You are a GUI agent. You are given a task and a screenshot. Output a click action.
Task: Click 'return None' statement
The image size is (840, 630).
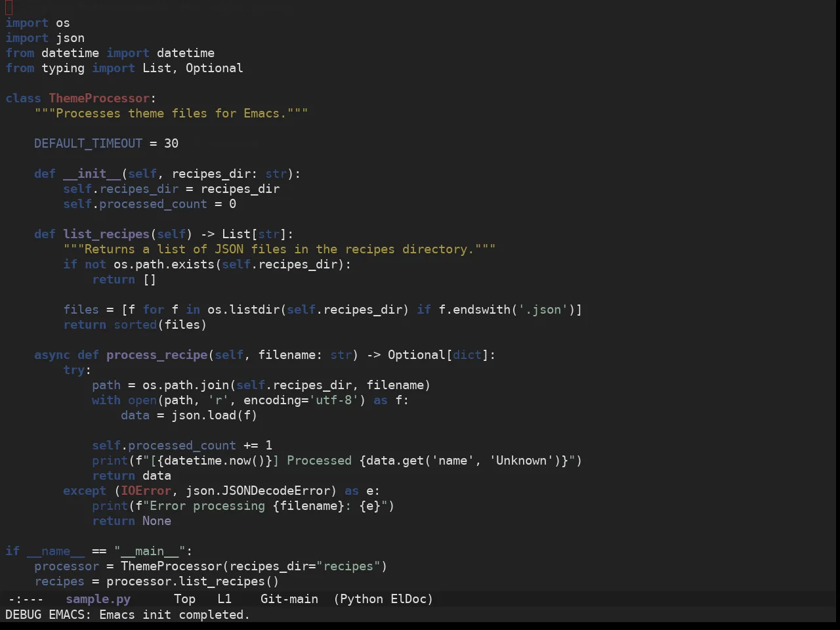point(131,521)
